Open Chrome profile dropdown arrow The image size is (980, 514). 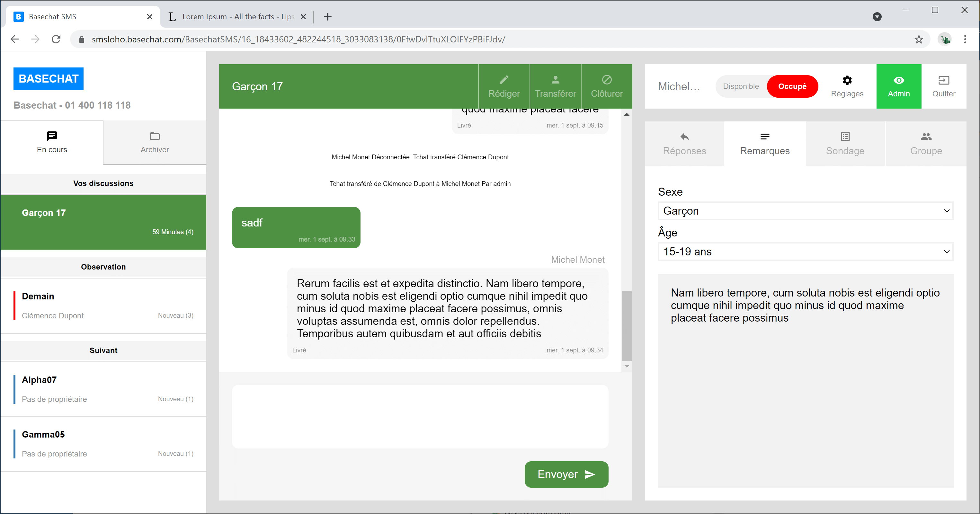877,17
